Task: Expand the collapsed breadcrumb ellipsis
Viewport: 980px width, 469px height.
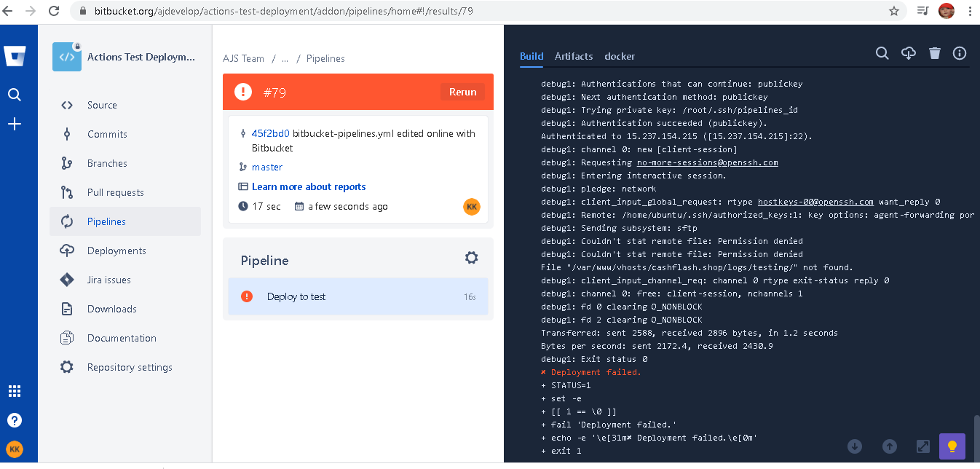Action: click(x=285, y=58)
